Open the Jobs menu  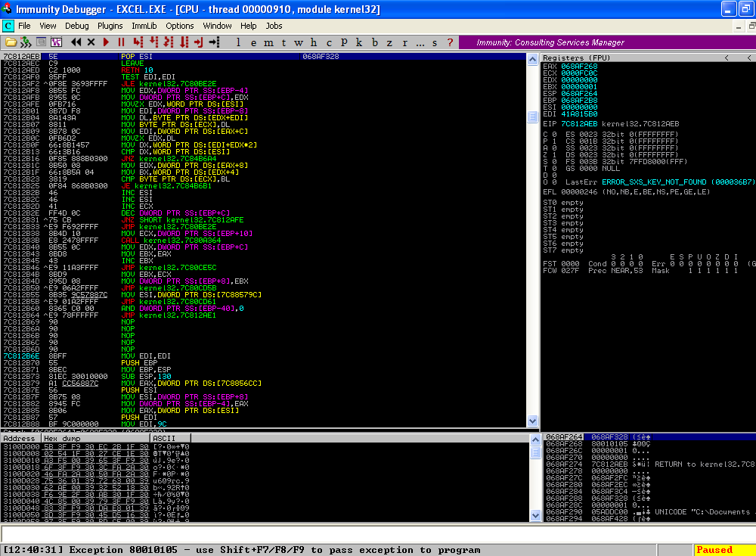(274, 26)
